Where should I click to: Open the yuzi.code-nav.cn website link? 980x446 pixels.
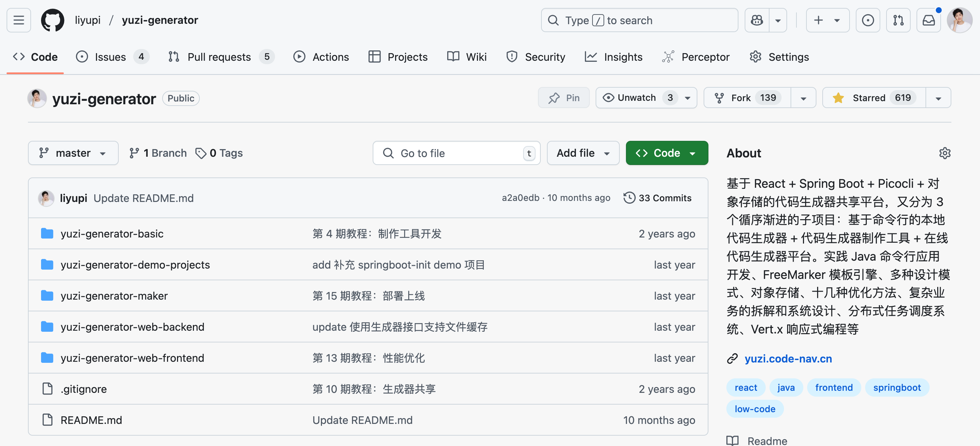(x=788, y=358)
